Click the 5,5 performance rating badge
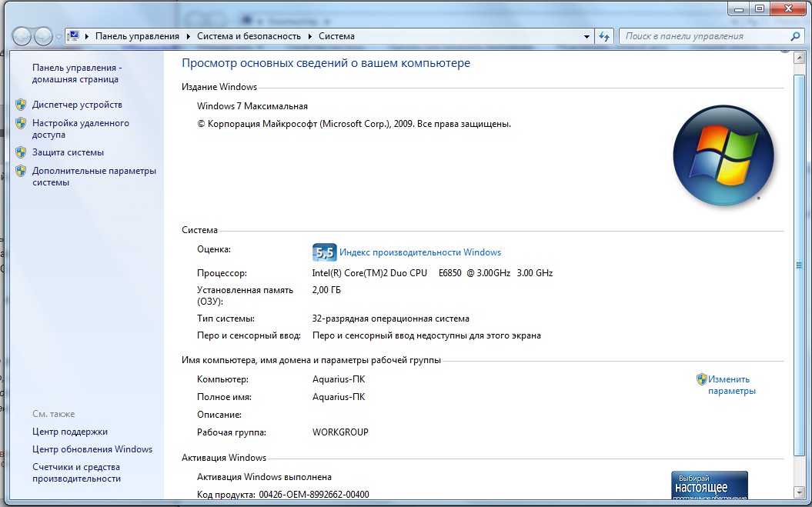Screen dimensions: 812x507 324,252
